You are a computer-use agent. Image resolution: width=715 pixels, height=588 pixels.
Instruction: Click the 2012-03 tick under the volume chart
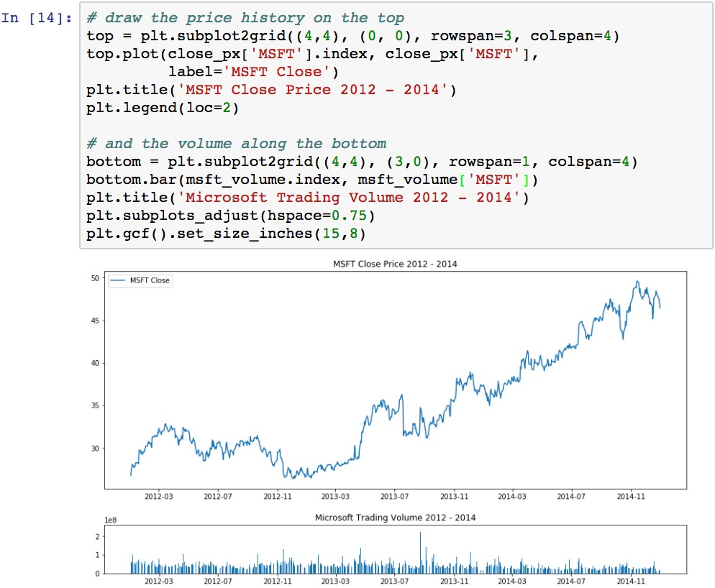click(159, 581)
